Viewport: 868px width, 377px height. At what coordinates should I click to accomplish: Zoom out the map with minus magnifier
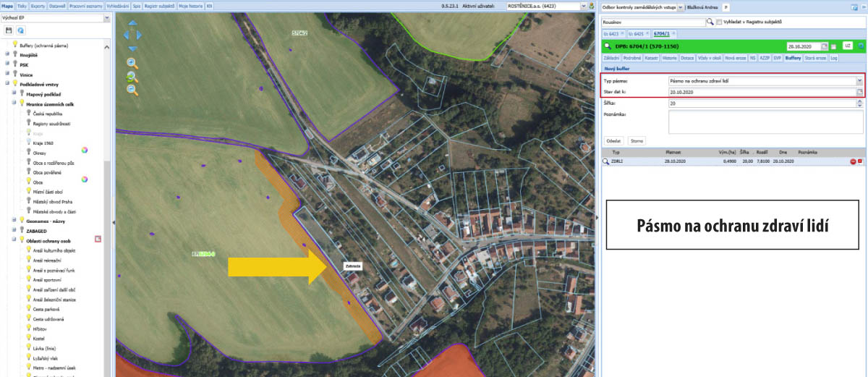[x=132, y=90]
